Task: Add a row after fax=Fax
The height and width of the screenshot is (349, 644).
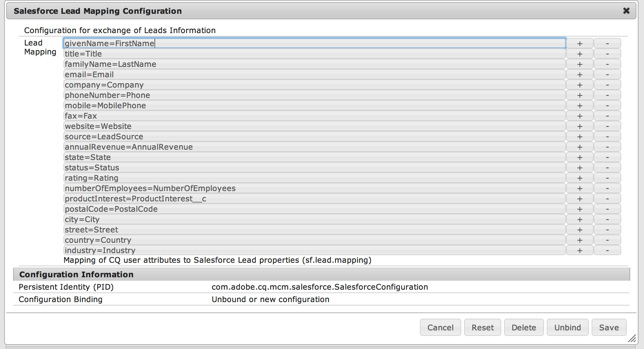Action: (580, 116)
